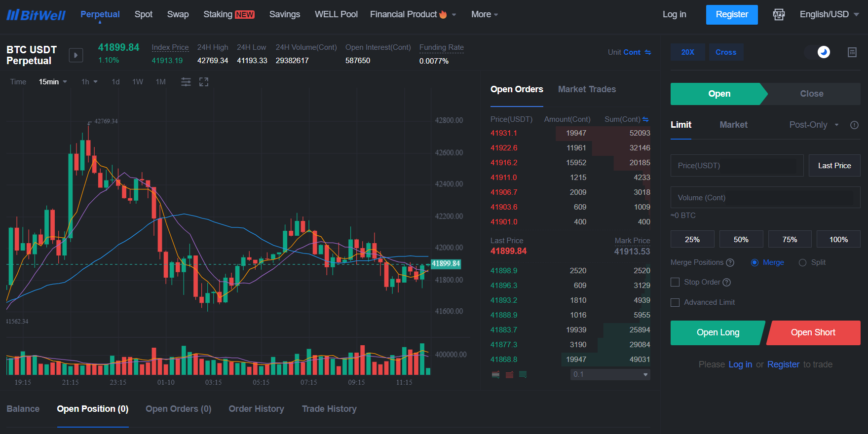This screenshot has height=434, width=868.
Task: Open the WELL Pool page
Action: (337, 14)
